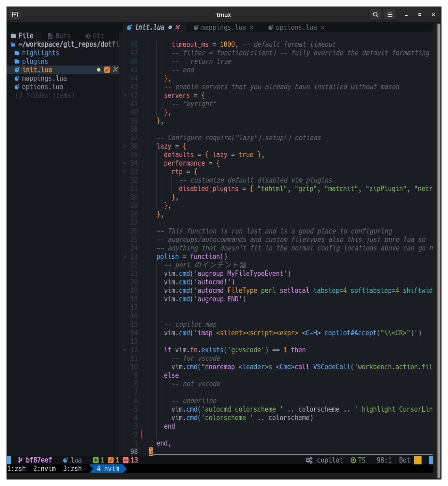Click the modified dot on init.lua tab
448x486 pixels.
coord(170,27)
